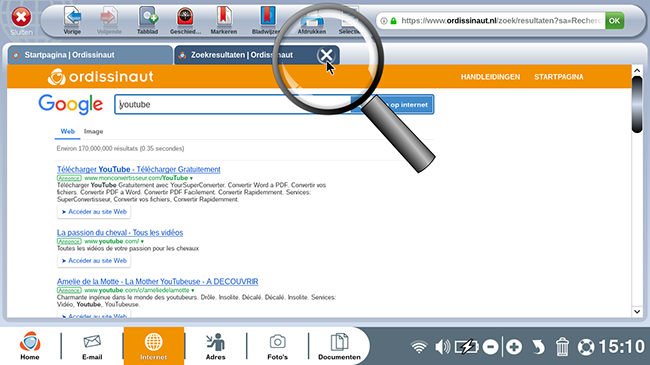Click the undo arrow icon in tray
Image resolution: width=650 pixels, height=365 pixels.
tap(538, 347)
